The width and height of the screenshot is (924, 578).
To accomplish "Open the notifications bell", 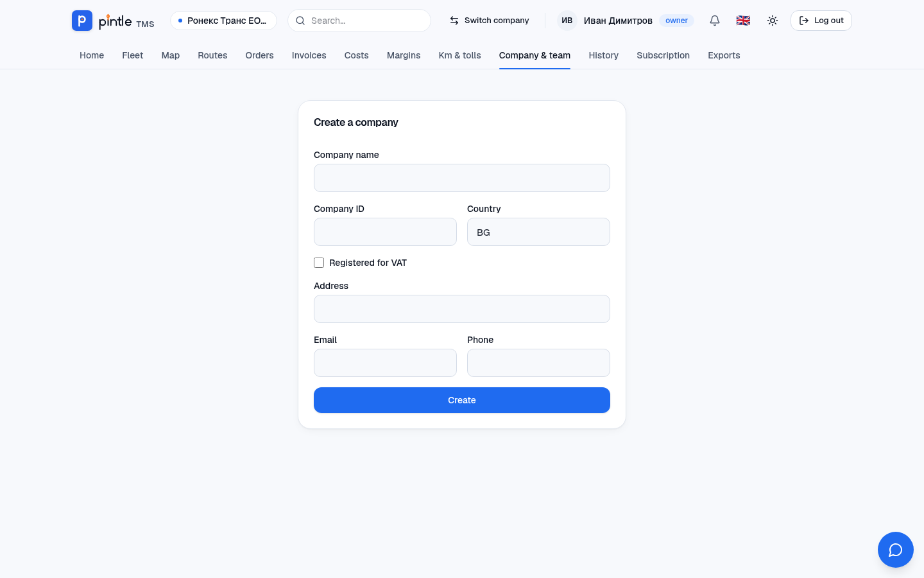I will [715, 21].
